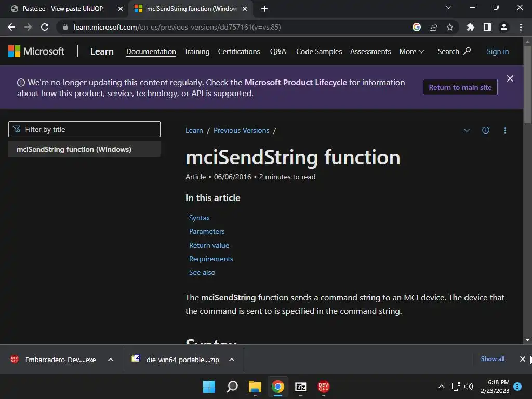Open the Training menu item
This screenshot has width=532, height=399.
pyautogui.click(x=197, y=51)
